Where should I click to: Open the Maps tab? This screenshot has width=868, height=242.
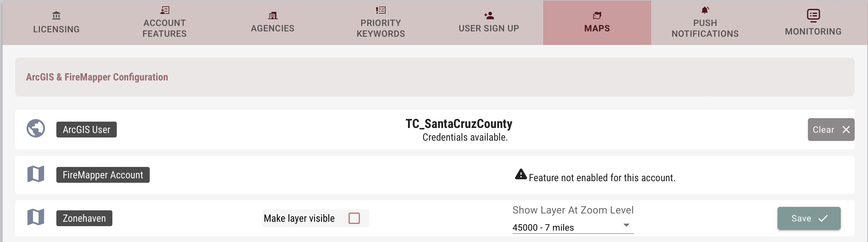(597, 23)
